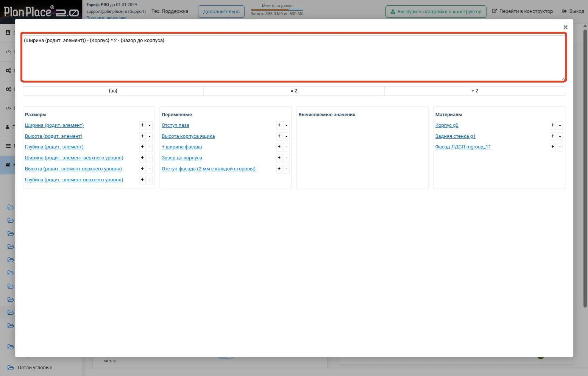Insert + ширина фасада variable
The image size is (588, 376).
(x=182, y=147)
